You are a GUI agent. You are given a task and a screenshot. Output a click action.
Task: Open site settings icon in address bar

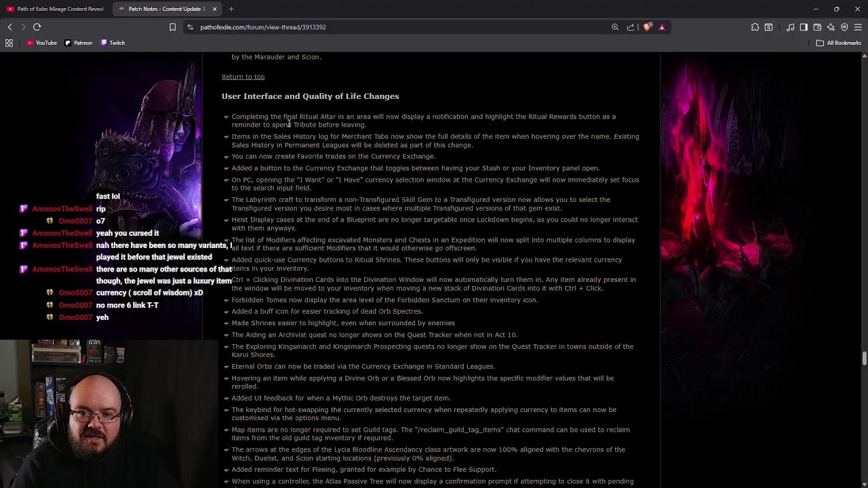click(x=191, y=27)
